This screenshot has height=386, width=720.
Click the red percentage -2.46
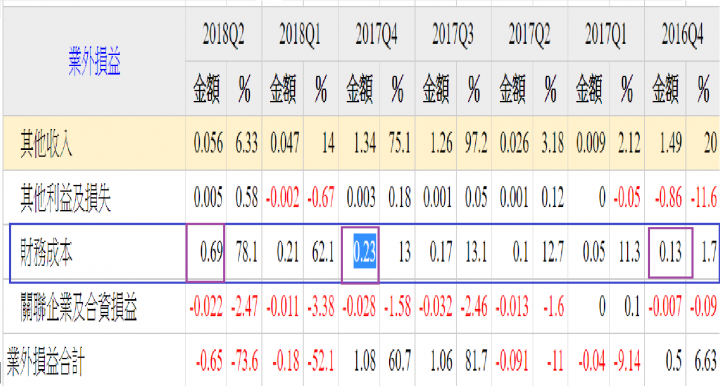click(x=474, y=307)
